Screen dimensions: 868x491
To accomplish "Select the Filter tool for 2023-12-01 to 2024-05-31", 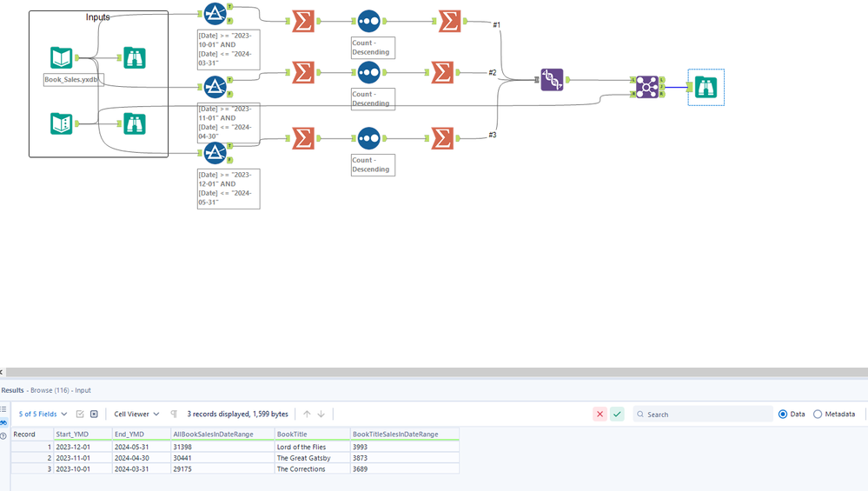I will click(x=215, y=153).
